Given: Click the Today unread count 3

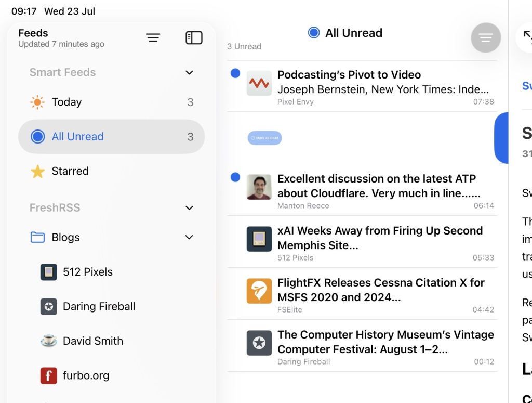Looking at the screenshot, I should click(190, 102).
